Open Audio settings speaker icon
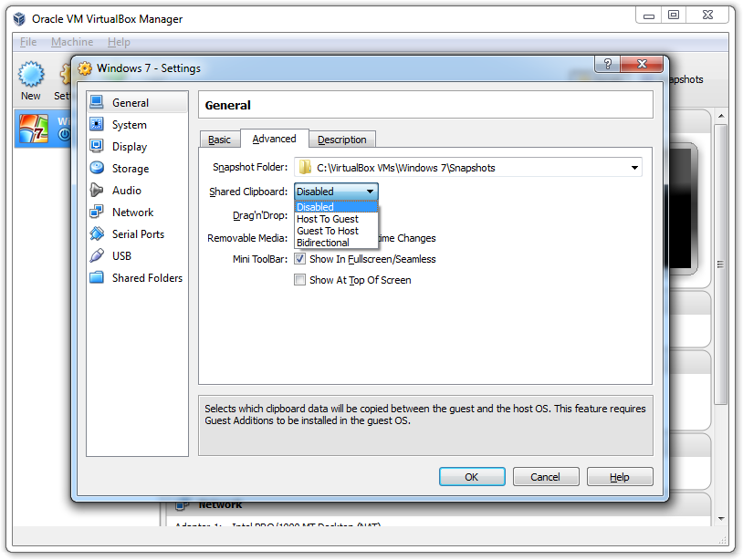 point(97,191)
